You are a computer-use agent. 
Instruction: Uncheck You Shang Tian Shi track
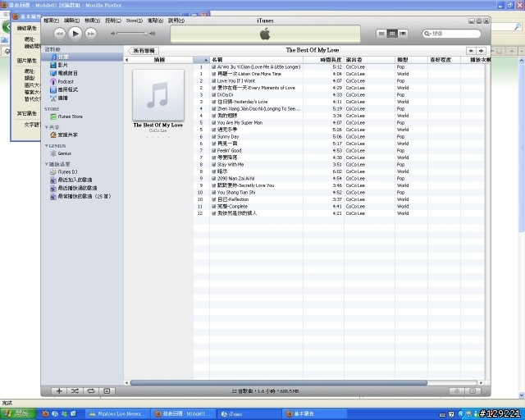click(x=214, y=193)
